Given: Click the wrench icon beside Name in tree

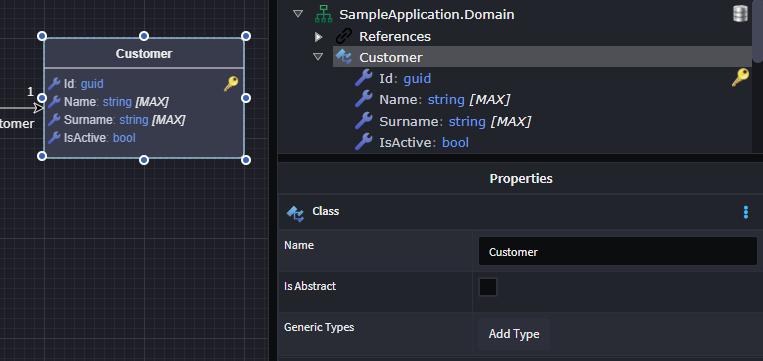Looking at the screenshot, I should tap(363, 100).
